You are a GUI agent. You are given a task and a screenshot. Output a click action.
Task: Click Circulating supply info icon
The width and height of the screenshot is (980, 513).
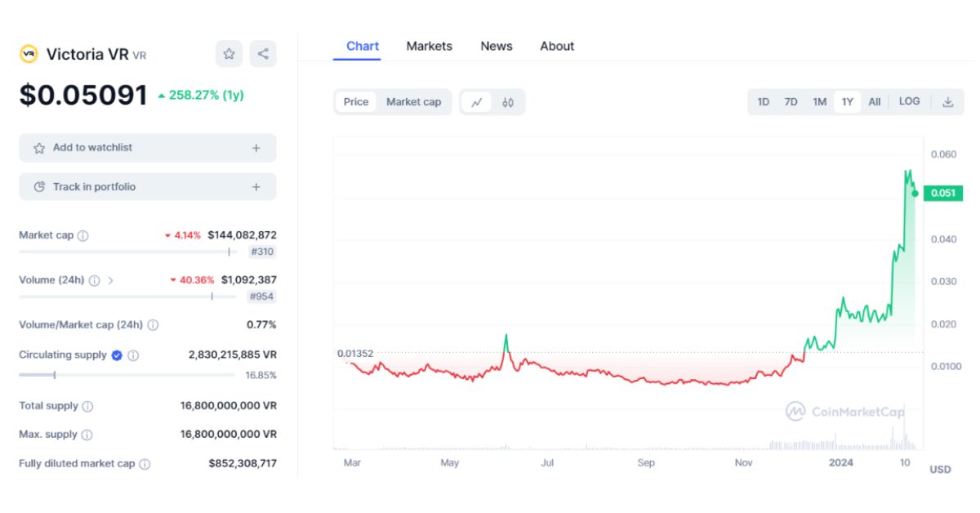pyautogui.click(x=133, y=355)
